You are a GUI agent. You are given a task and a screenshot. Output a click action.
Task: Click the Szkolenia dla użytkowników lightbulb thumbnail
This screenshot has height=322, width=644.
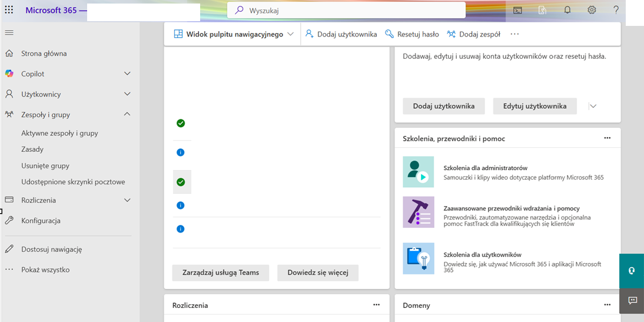point(418,258)
